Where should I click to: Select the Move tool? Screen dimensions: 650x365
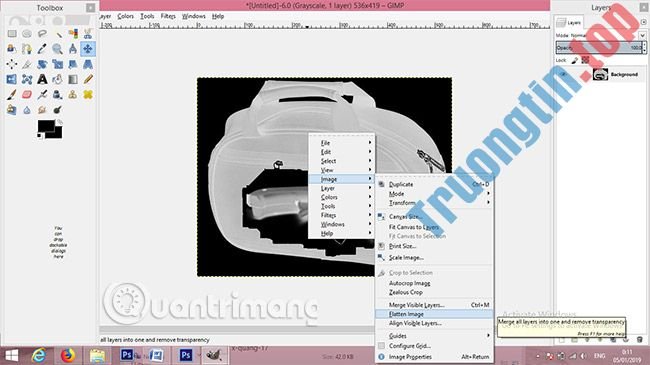click(x=88, y=49)
